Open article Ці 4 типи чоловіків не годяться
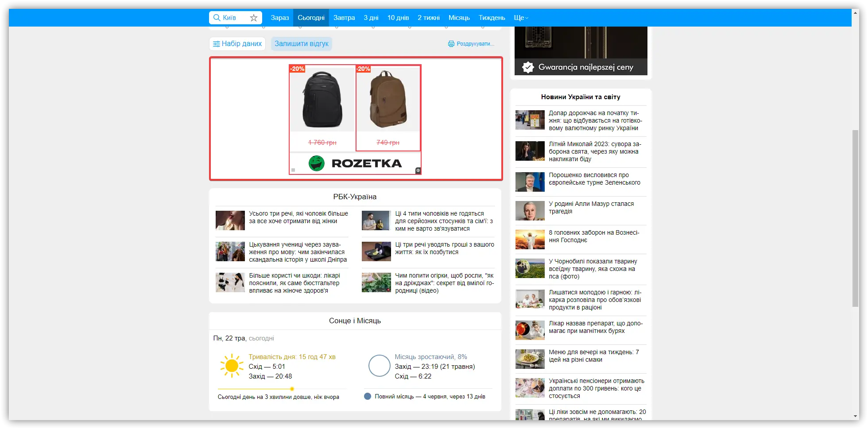The width and height of the screenshot is (868, 429). pos(444,221)
